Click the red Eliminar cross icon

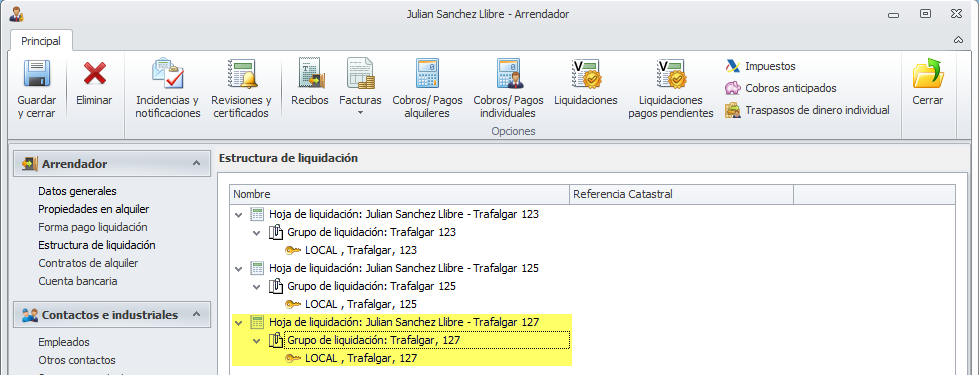tap(95, 74)
